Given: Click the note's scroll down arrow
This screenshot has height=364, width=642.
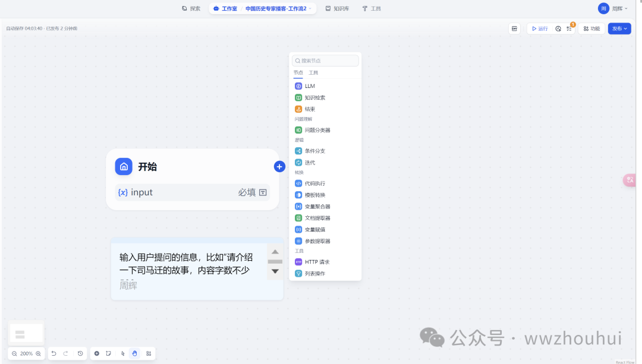Looking at the screenshot, I should [275, 271].
